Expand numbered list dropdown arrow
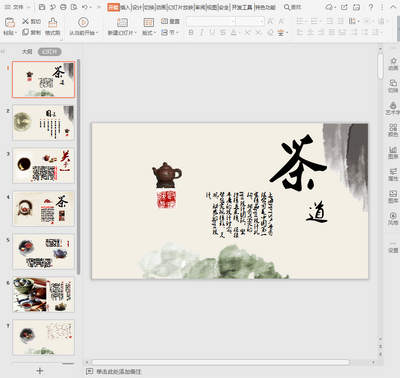This screenshot has height=378, width=400. [320, 22]
